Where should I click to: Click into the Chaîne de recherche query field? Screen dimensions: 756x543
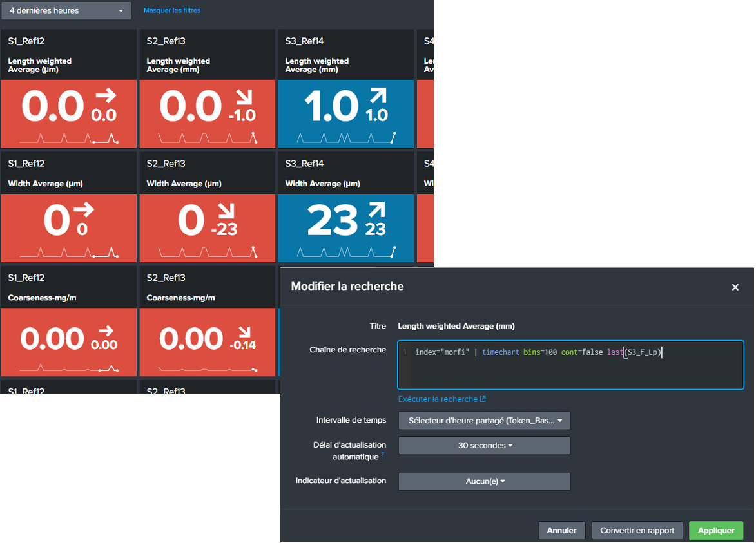pyautogui.click(x=570, y=365)
